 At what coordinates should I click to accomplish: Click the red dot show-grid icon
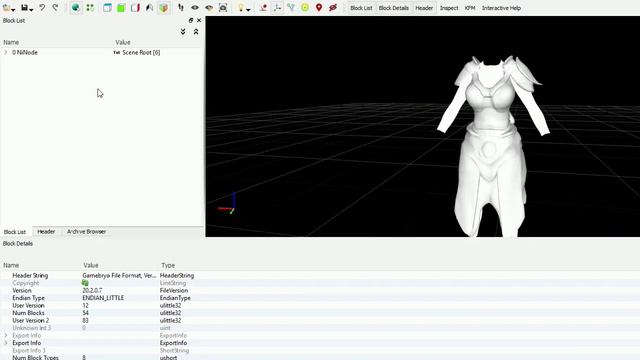(263, 8)
